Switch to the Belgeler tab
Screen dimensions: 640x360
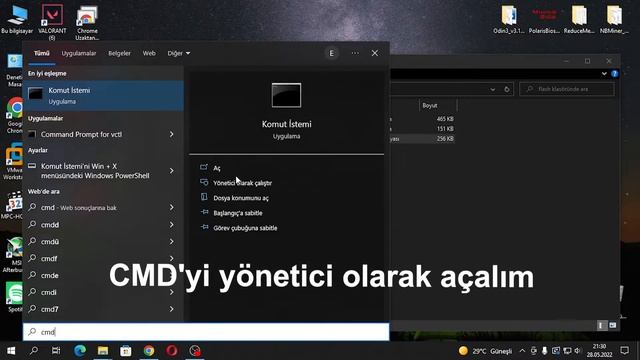pyautogui.click(x=119, y=53)
